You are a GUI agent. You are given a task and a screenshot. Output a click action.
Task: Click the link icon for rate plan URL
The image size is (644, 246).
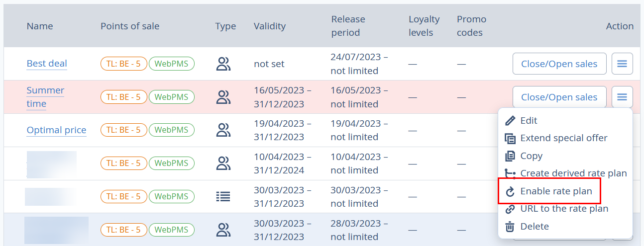pyautogui.click(x=510, y=209)
